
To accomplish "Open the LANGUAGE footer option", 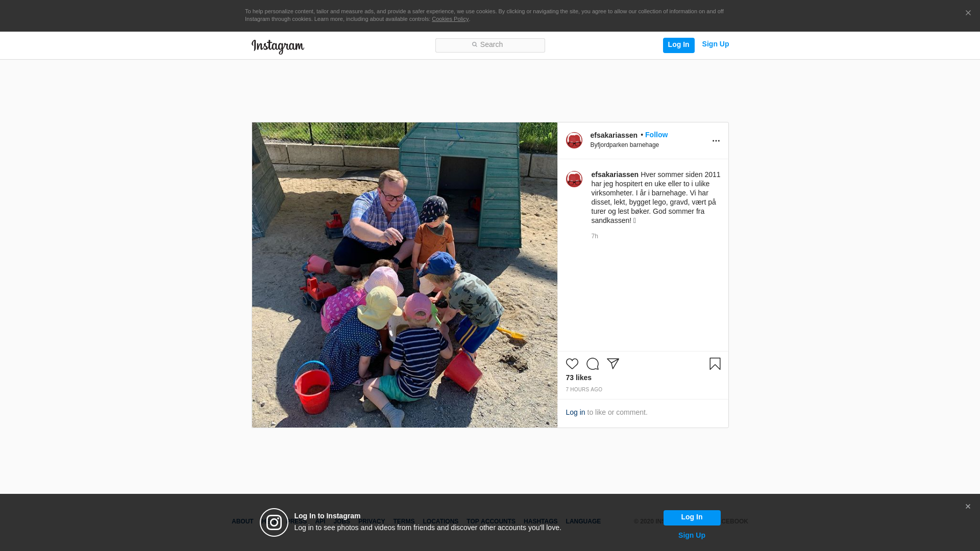I will [x=583, y=521].
